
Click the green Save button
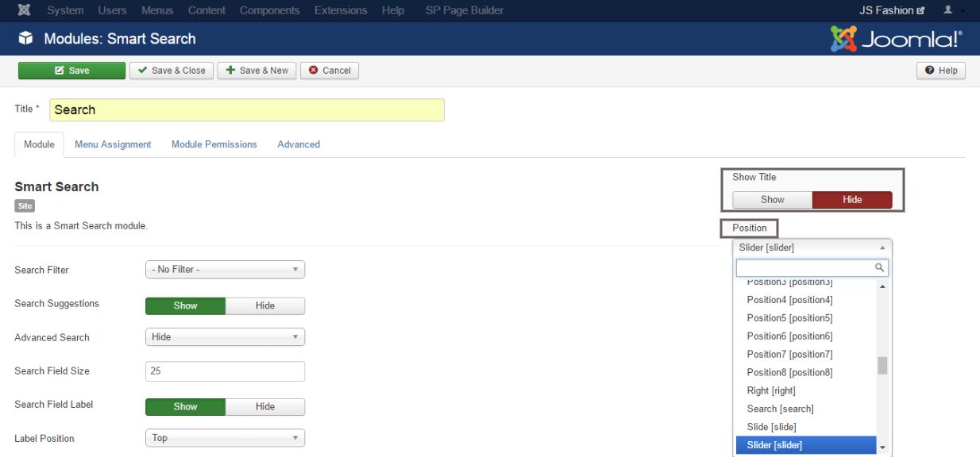[x=71, y=71]
